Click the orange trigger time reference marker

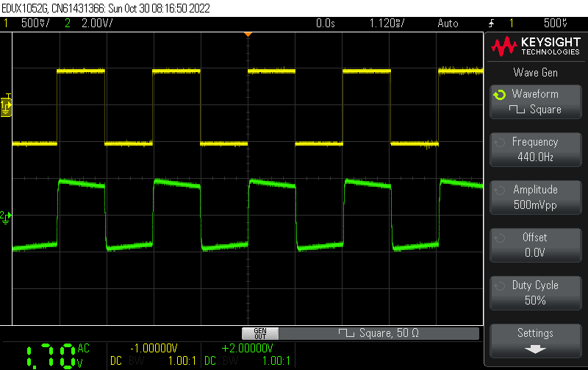tap(248, 34)
